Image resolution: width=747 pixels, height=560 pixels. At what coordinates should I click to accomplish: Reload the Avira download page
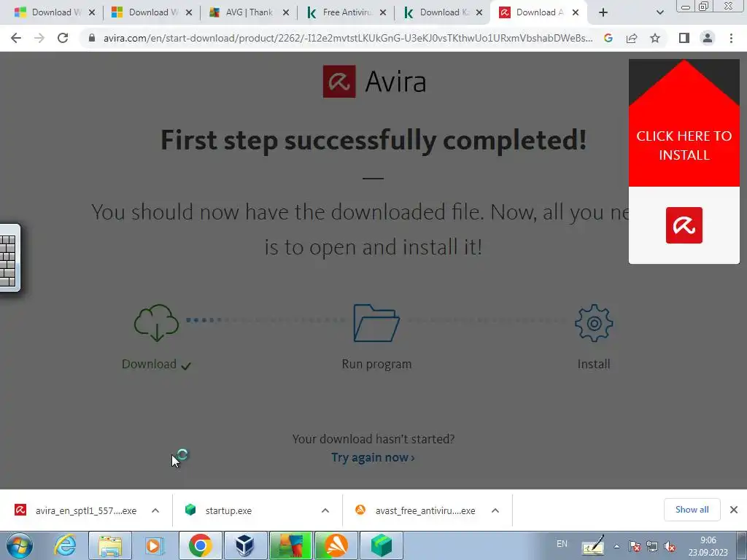click(63, 38)
